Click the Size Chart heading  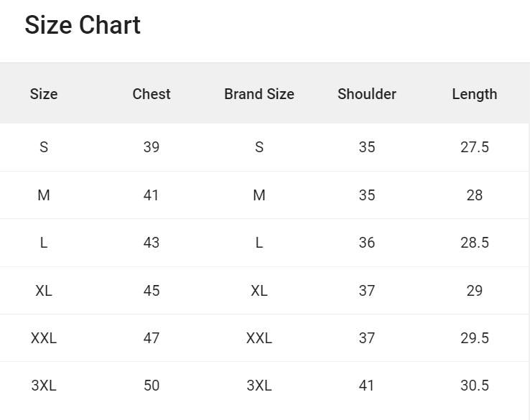[x=83, y=25]
